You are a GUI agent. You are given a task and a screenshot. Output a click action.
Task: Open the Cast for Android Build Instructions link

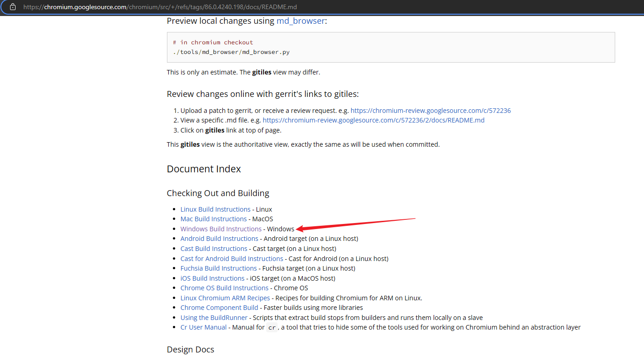pos(231,258)
